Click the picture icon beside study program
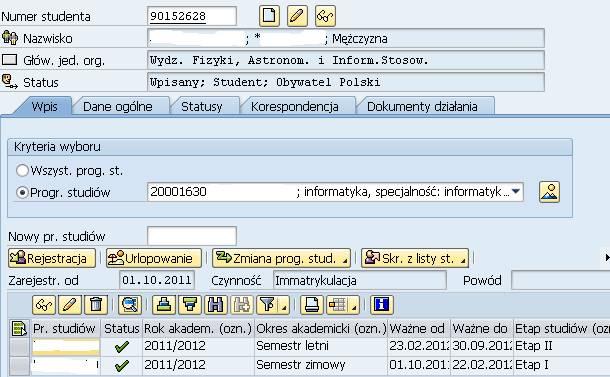This screenshot has width=610, height=377. click(x=549, y=192)
